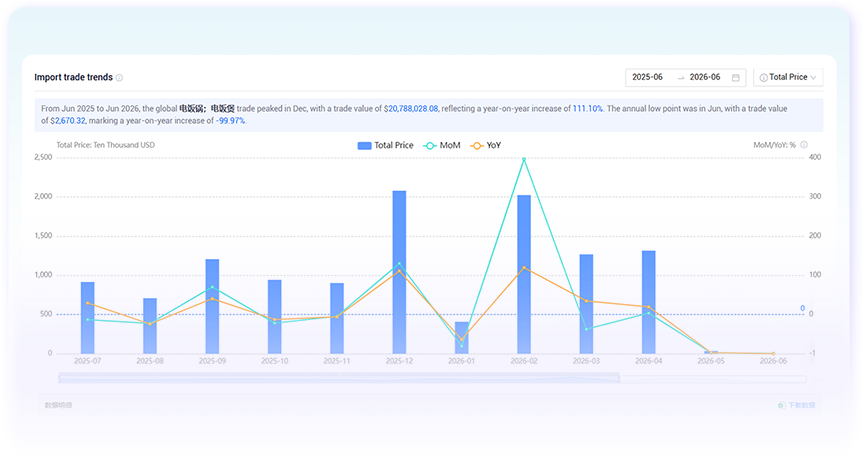Viewport: 862px width, 456px height.
Task: Click the left handle of range slider
Action: pos(59,378)
